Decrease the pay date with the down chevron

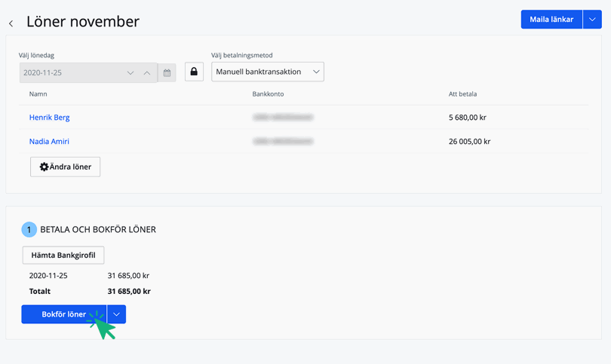coord(130,73)
